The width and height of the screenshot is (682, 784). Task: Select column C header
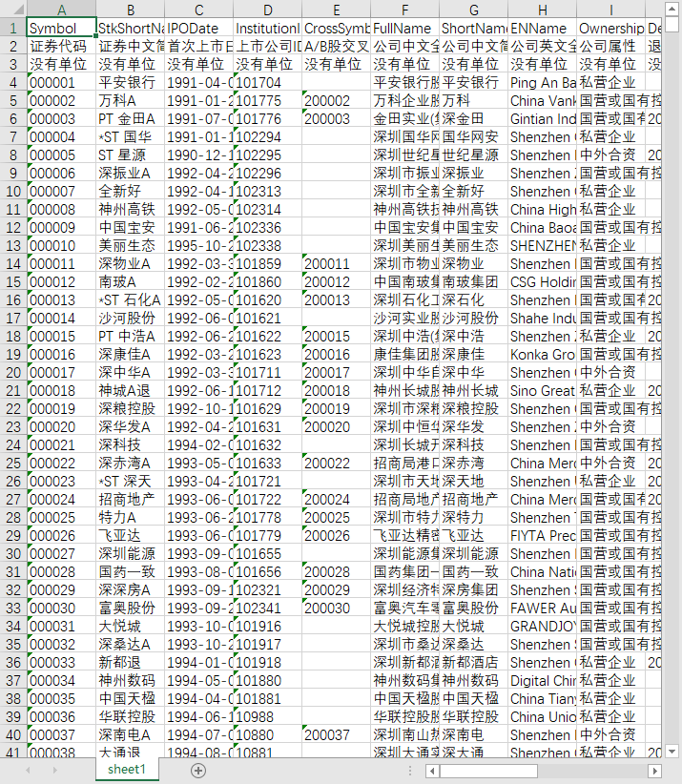click(x=199, y=10)
